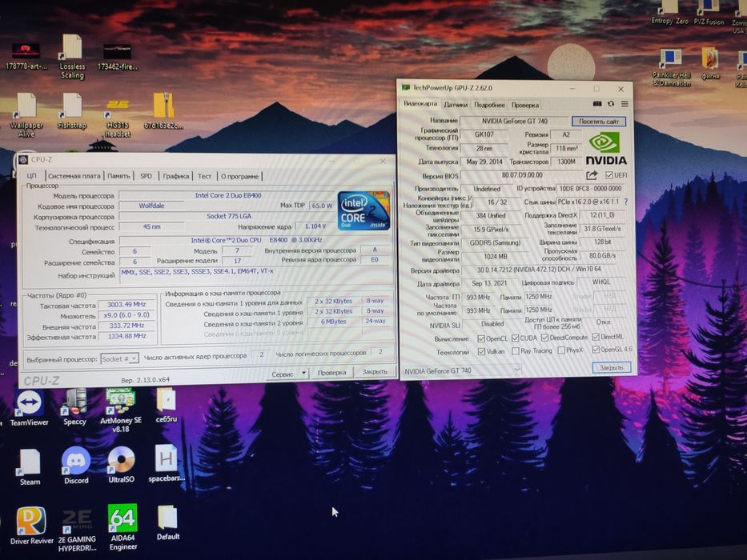The height and width of the screenshot is (560, 747).
Task: Toggle the DirectML checkbox
Action: [x=596, y=337]
